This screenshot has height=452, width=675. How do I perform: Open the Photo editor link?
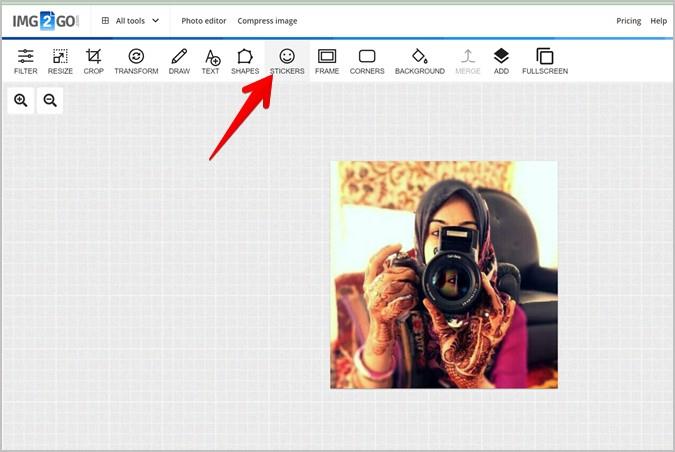204,21
